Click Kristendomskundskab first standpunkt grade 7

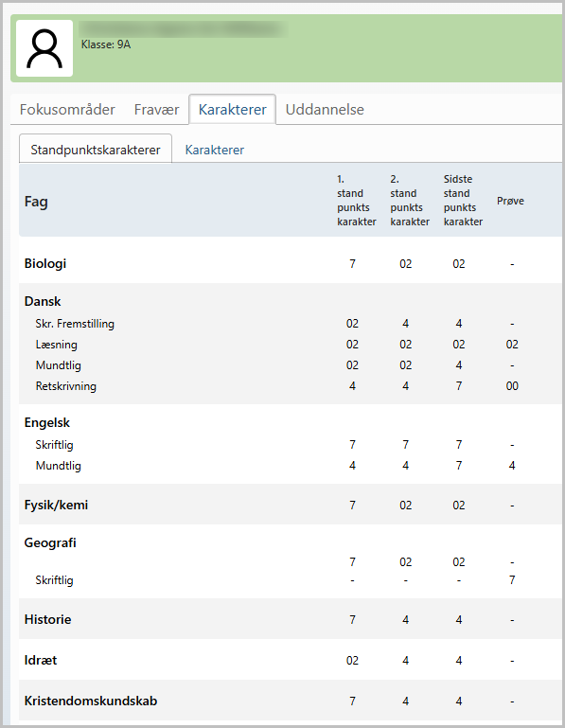[352, 701]
